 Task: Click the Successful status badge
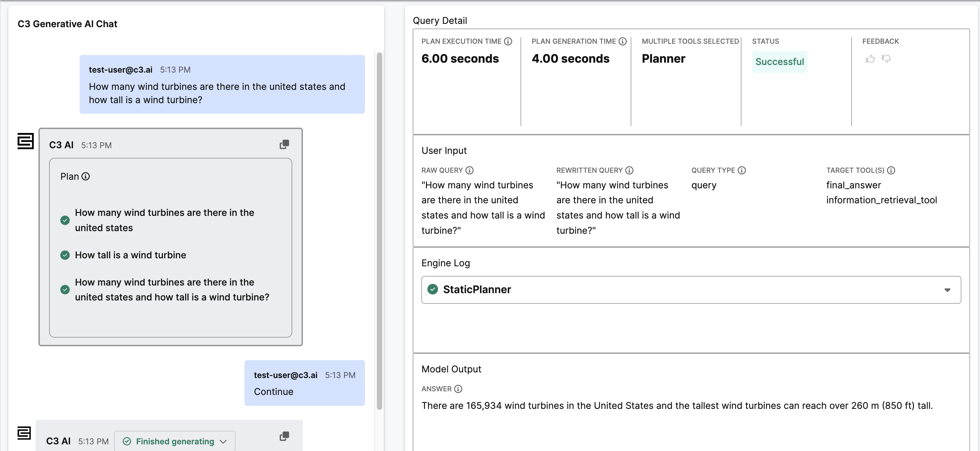pos(779,62)
